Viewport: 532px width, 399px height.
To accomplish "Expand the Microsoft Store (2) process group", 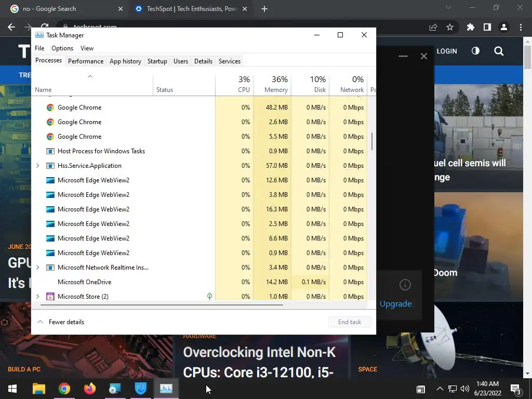I will (x=37, y=297).
